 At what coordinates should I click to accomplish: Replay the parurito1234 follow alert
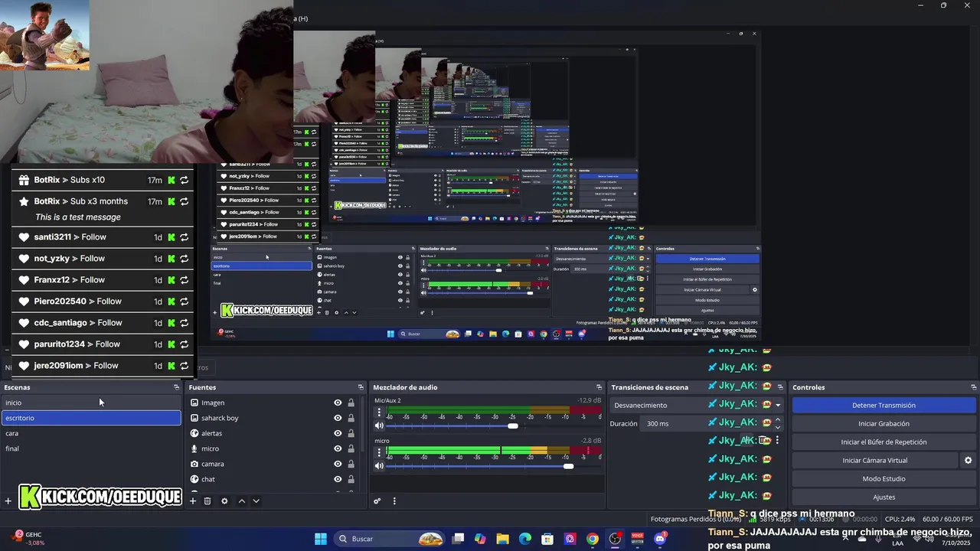[185, 344]
